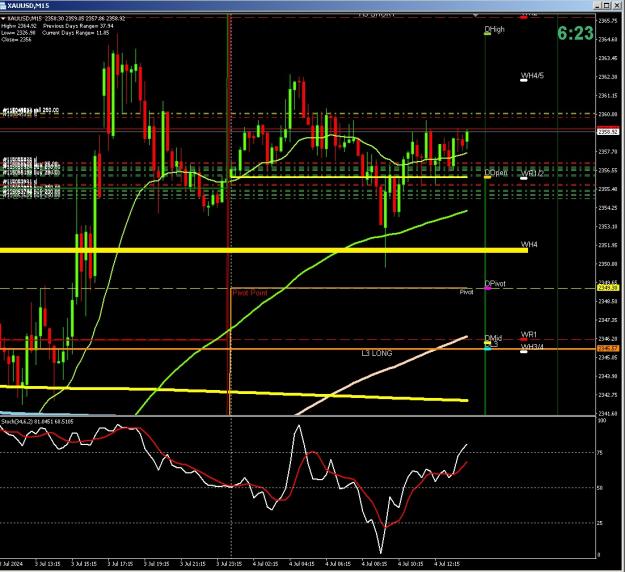The height and width of the screenshot is (572, 625).
Task: Select the WH4/5 level label
Action: click(532, 76)
